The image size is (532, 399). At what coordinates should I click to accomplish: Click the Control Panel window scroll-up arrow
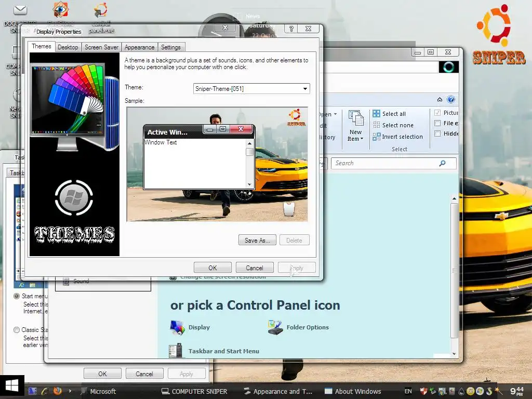(x=454, y=198)
